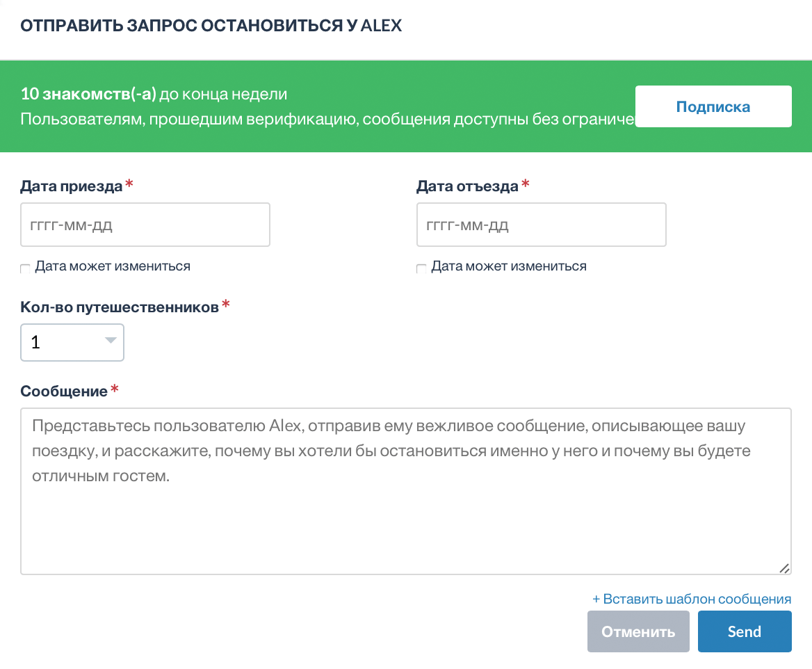Image resolution: width=812 pixels, height=669 pixels.
Task: Click the Отправить запрос остановиться у Alex heading
Action: pyautogui.click(x=211, y=26)
